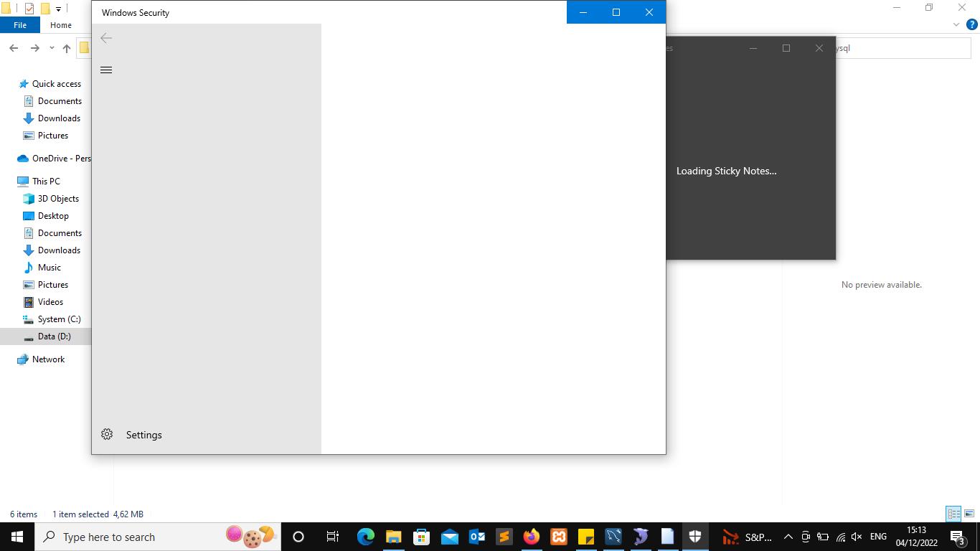Show hidden system tray icons
The width and height of the screenshot is (980, 551).
pos(788,537)
